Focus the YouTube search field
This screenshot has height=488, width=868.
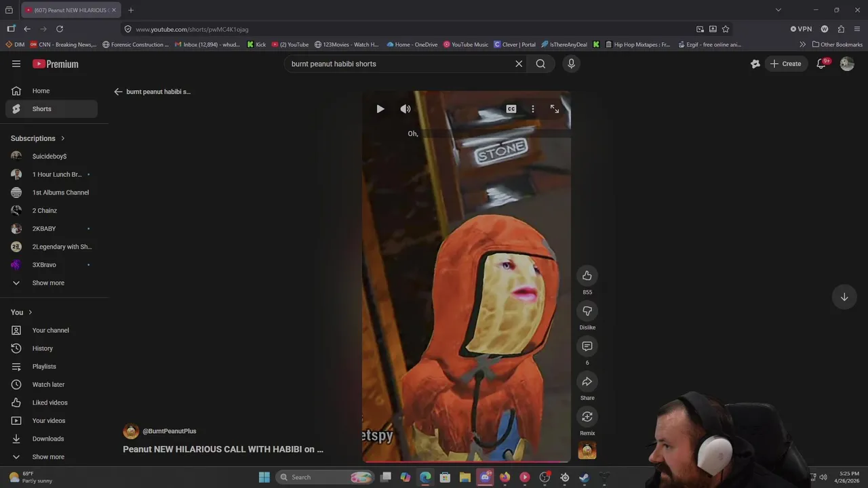click(x=400, y=64)
